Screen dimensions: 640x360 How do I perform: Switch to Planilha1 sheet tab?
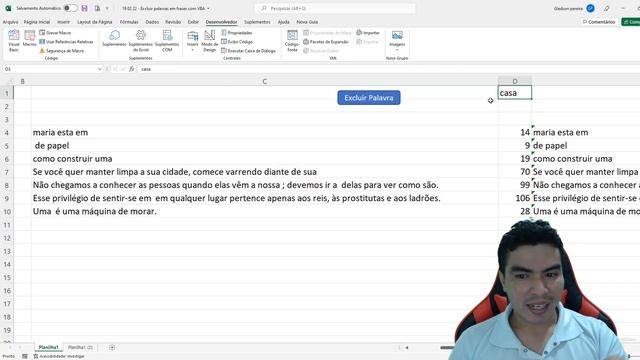[x=49, y=347]
